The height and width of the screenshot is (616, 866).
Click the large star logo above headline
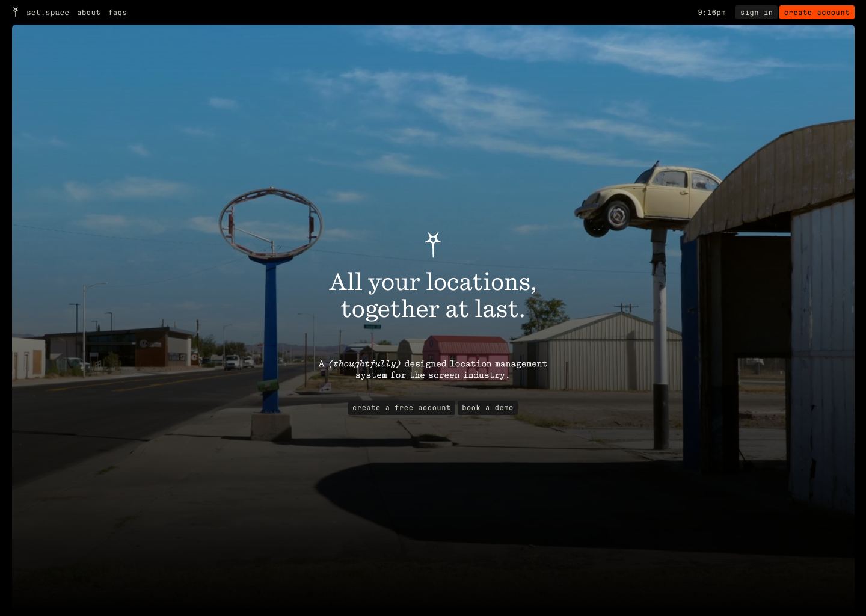433,244
